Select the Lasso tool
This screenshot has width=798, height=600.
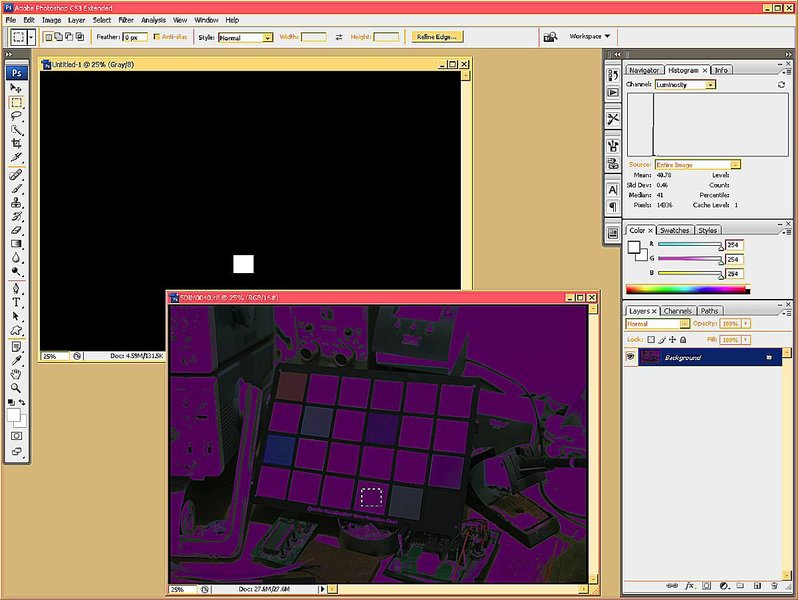click(x=17, y=116)
